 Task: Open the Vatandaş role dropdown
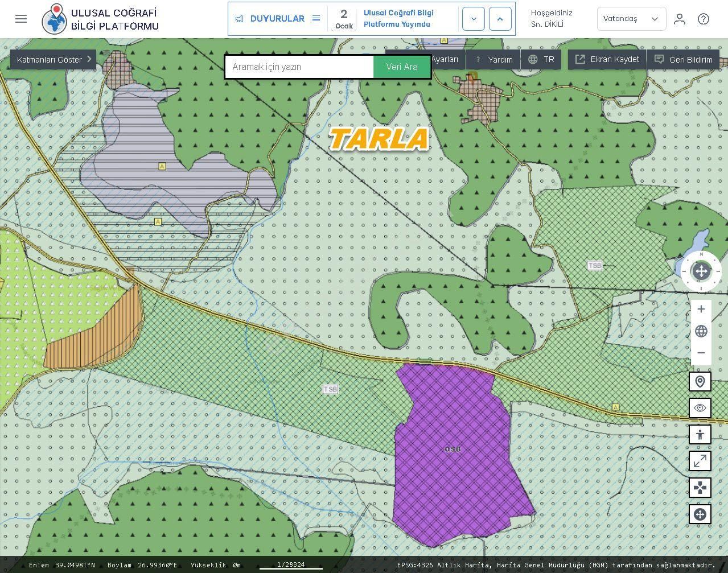pos(631,19)
